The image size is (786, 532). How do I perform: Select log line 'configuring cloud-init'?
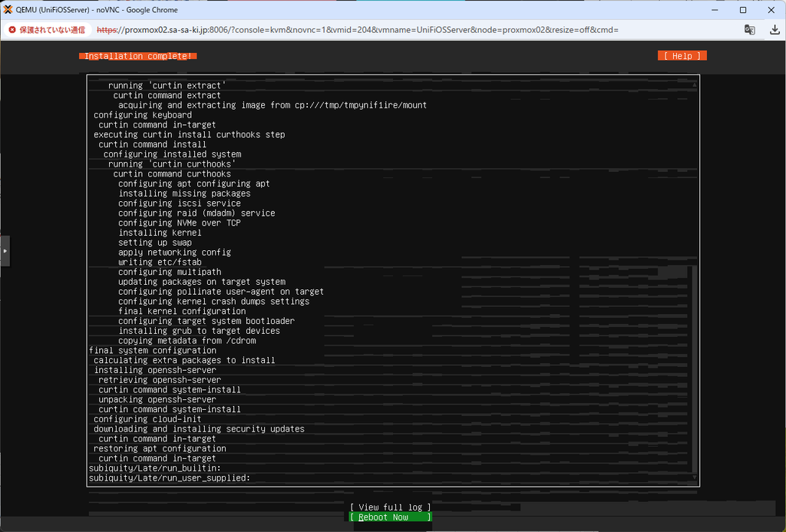(x=147, y=419)
